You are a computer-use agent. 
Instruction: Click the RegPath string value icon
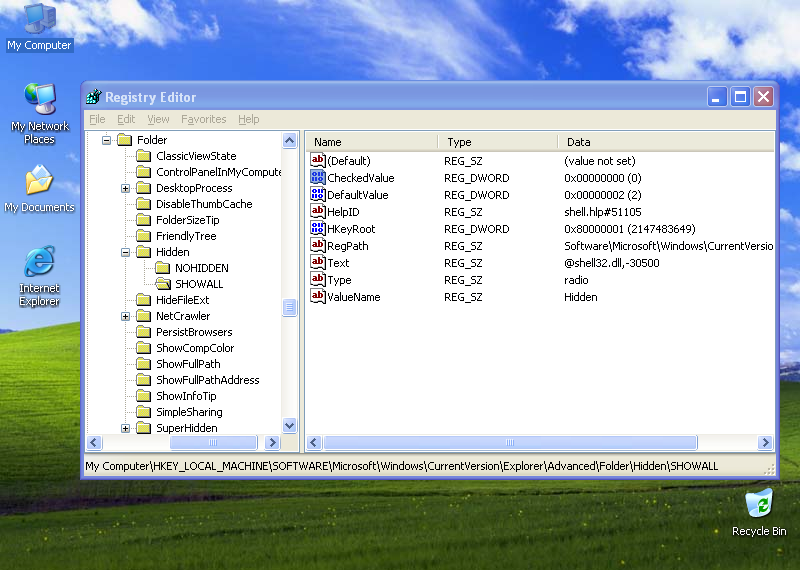click(317, 245)
